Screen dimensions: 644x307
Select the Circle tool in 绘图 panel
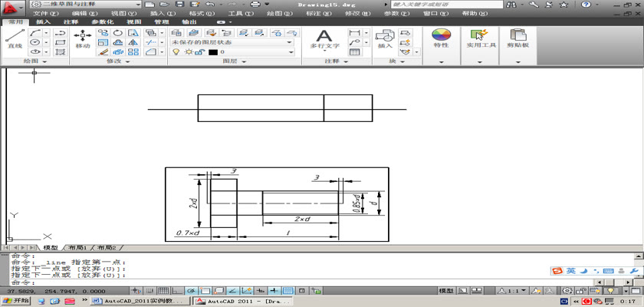35,42
